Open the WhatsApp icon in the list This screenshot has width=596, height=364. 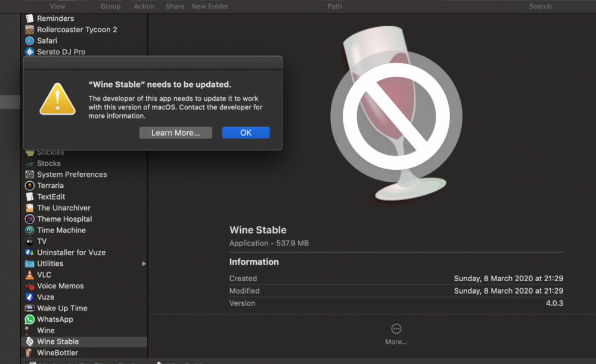pos(30,319)
